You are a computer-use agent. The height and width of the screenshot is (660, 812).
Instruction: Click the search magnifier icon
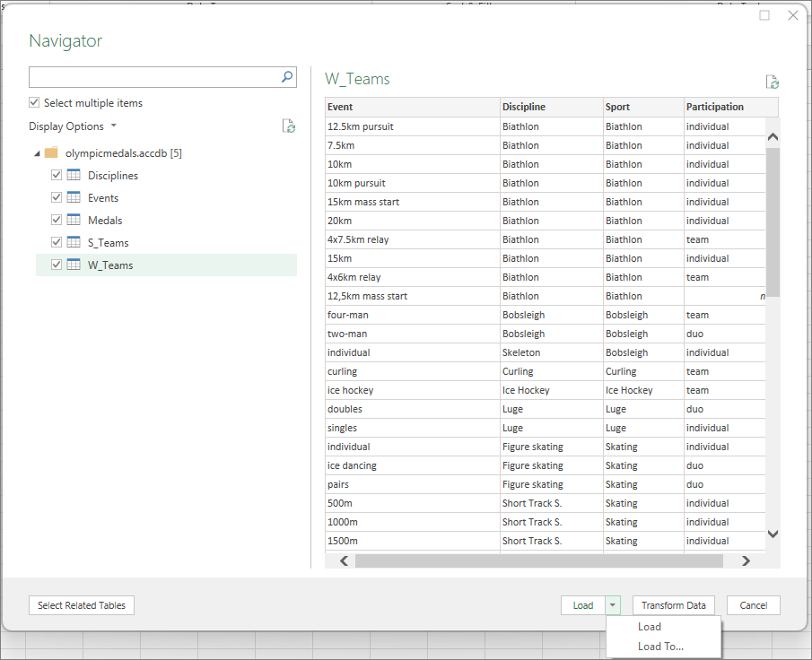pos(287,77)
